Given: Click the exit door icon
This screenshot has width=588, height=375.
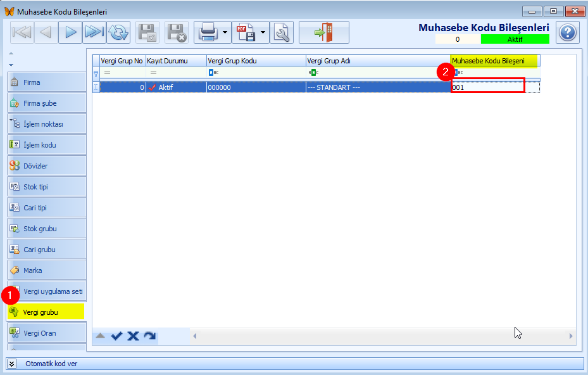Looking at the screenshot, I should [324, 32].
